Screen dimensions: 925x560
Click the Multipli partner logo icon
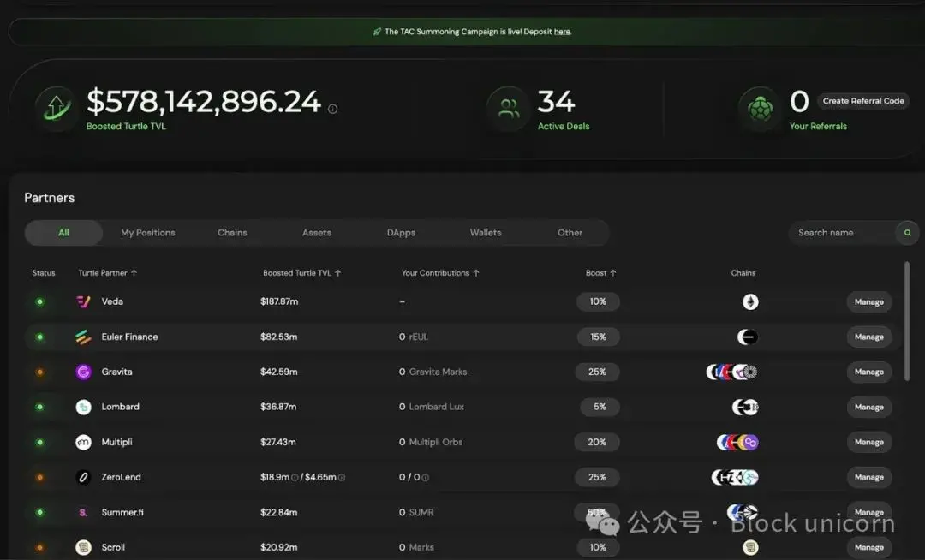click(83, 443)
